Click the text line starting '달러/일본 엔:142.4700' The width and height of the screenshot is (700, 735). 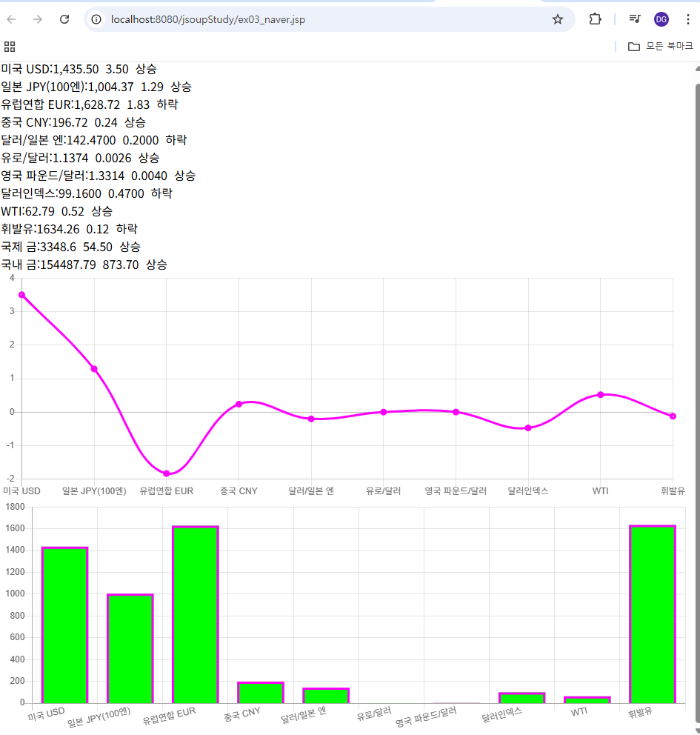[x=94, y=140]
